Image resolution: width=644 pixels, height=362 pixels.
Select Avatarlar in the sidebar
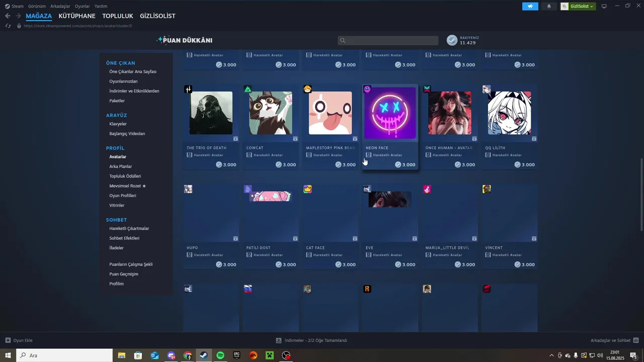[118, 157]
